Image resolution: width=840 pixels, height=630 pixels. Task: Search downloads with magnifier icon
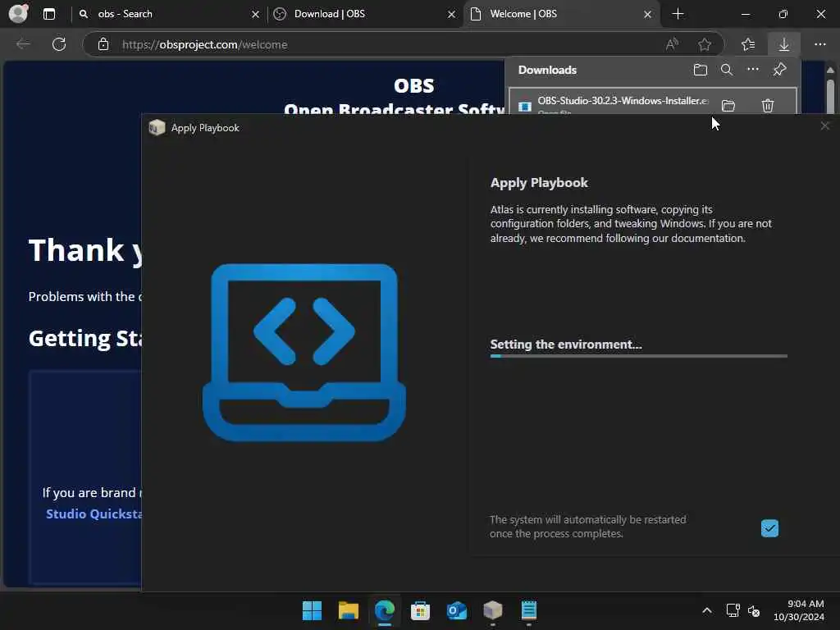coord(727,70)
